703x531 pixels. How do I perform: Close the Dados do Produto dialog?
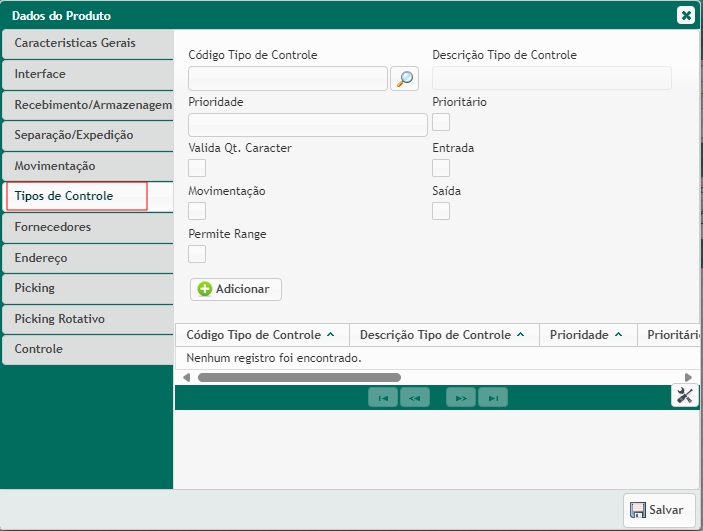coord(685,15)
